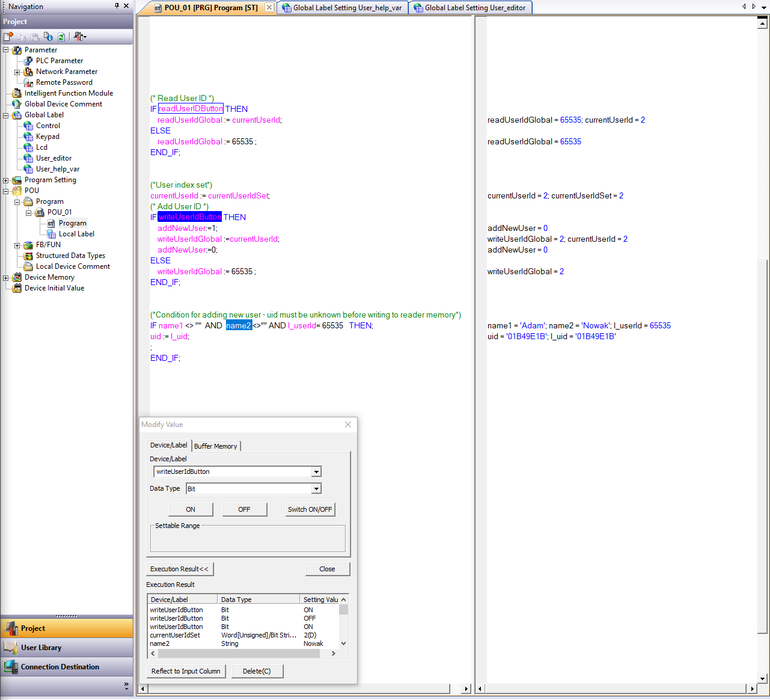The width and height of the screenshot is (770, 700).
Task: Select the Parameter folder icon
Action: point(17,50)
